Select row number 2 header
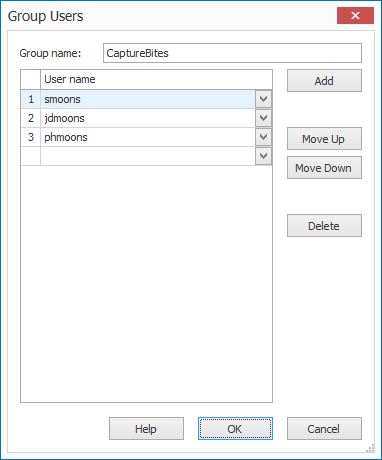This screenshot has height=460, width=382. 31,118
